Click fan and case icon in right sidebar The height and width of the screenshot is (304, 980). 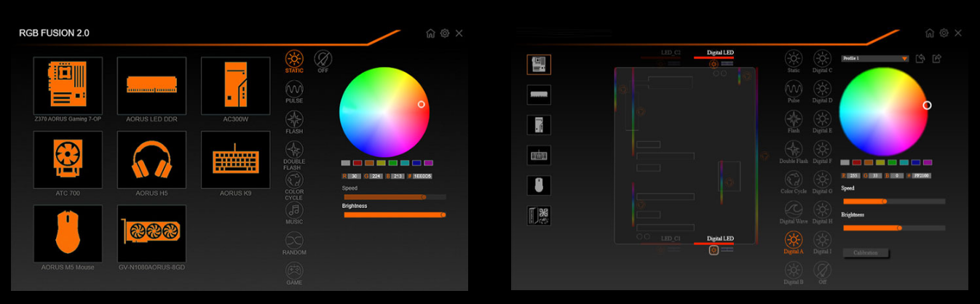click(x=539, y=215)
